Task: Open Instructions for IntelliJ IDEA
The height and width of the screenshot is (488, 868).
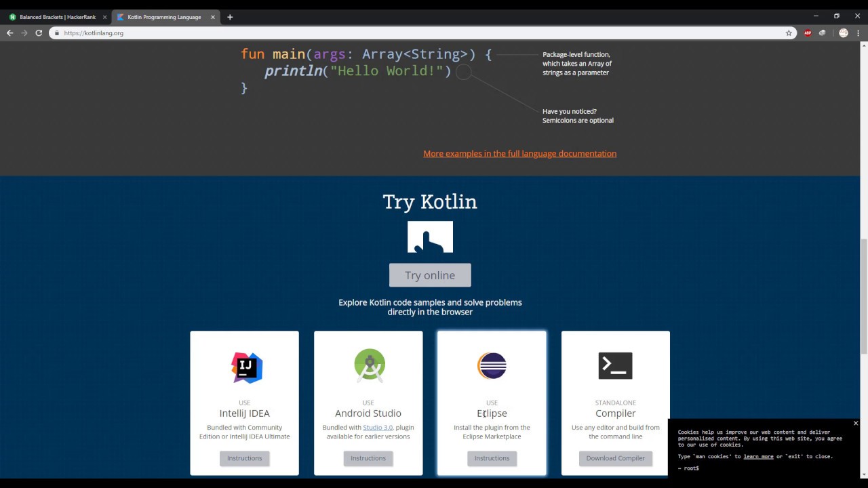Action: [244, 458]
